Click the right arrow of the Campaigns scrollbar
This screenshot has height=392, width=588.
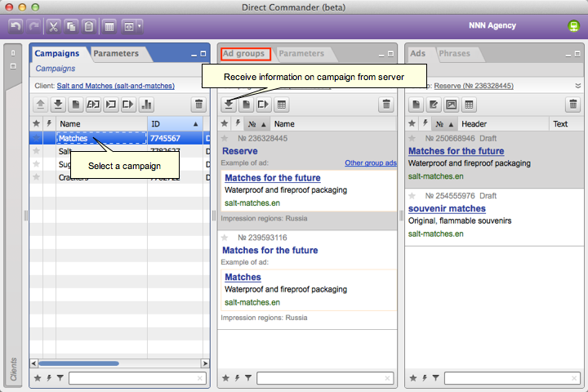[205, 363]
